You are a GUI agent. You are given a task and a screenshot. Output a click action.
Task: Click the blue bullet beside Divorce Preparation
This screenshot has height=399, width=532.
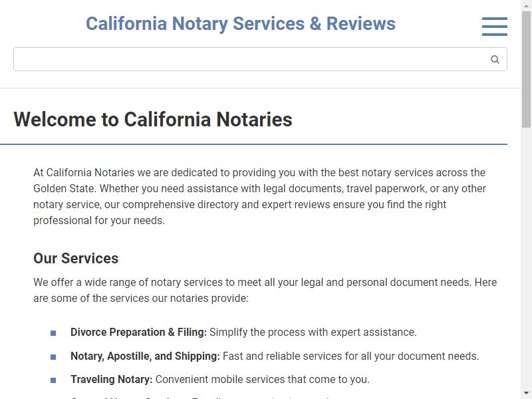pyautogui.click(x=53, y=333)
